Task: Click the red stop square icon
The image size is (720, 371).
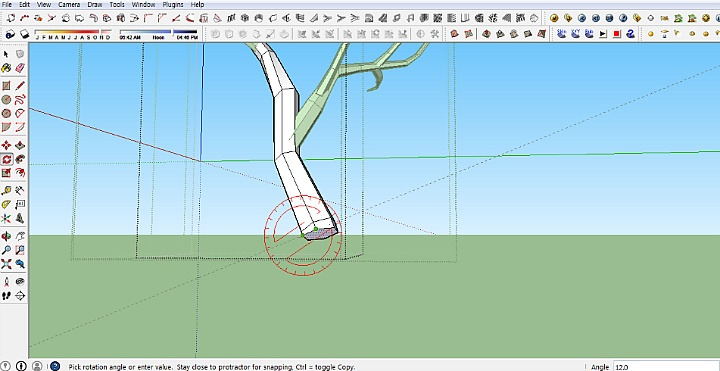Action: point(617,34)
